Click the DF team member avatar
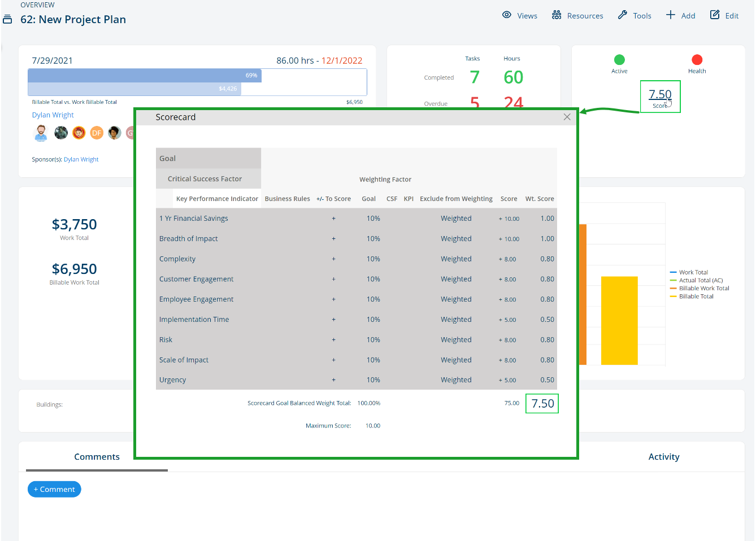The image size is (756, 541). (x=97, y=133)
